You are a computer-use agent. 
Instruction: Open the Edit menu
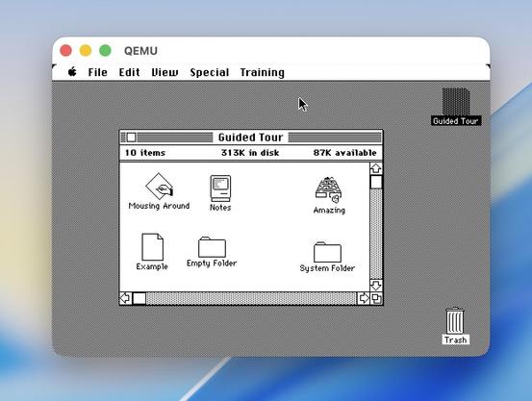129,72
